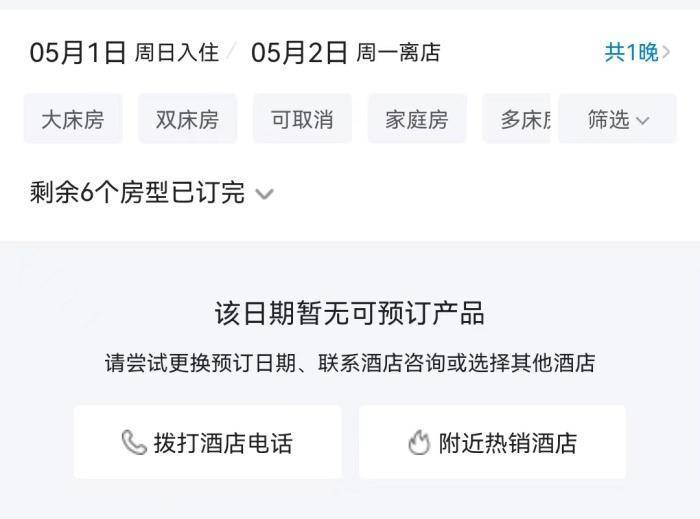Viewport: 700px width, 519px height.
Task: Click the chevron after 剩余6个房型已订完
Action: tap(264, 194)
